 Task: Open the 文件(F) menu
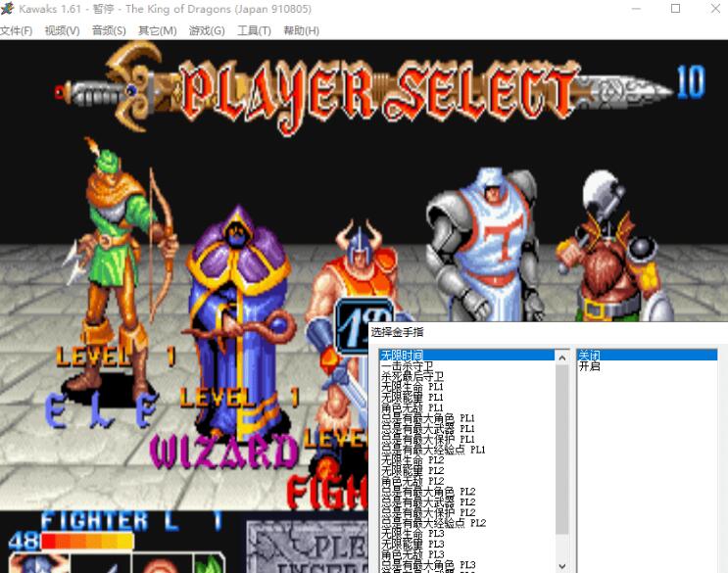17,30
